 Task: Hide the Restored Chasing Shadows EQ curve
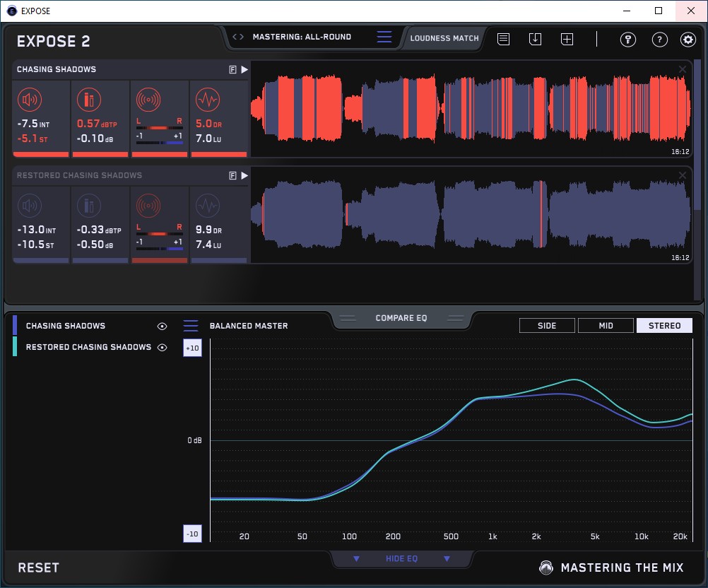163,348
